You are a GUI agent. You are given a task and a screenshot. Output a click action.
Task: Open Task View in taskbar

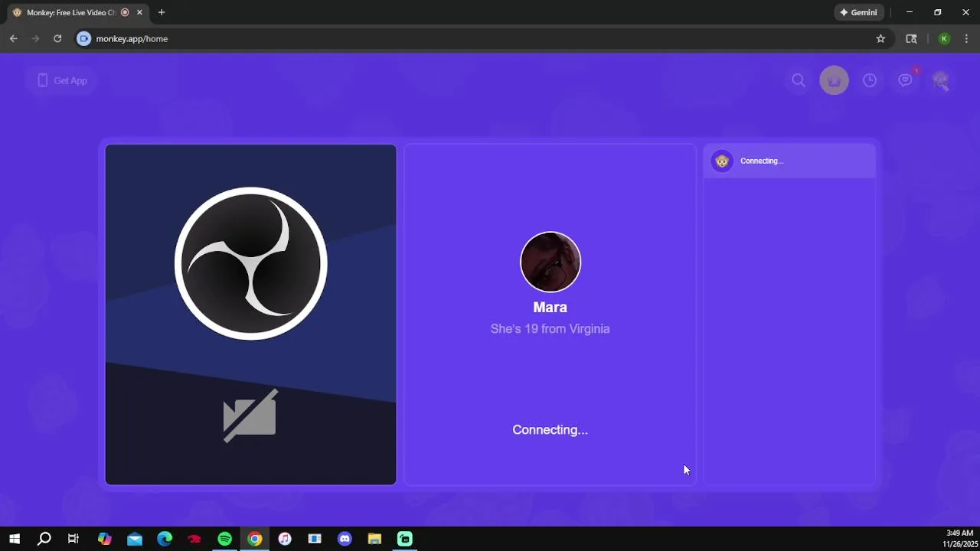coord(73,539)
